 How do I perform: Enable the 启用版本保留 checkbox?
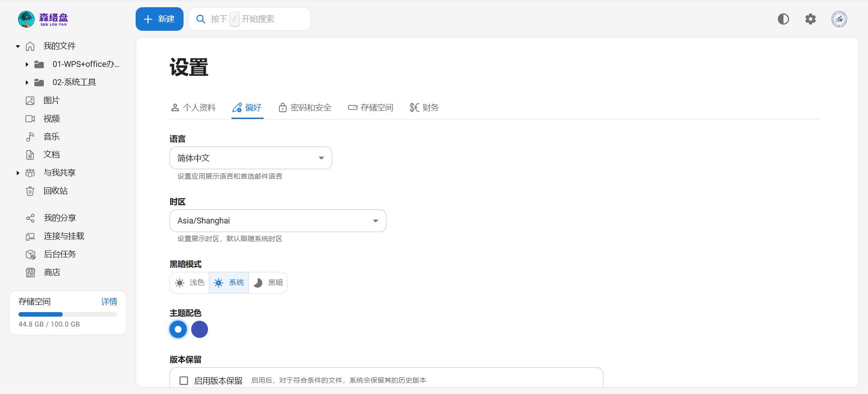[184, 381]
